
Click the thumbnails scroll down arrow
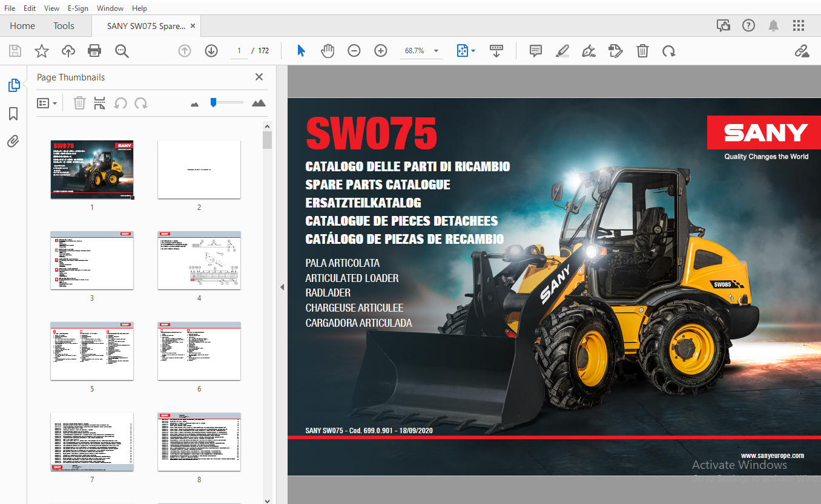tap(267, 500)
